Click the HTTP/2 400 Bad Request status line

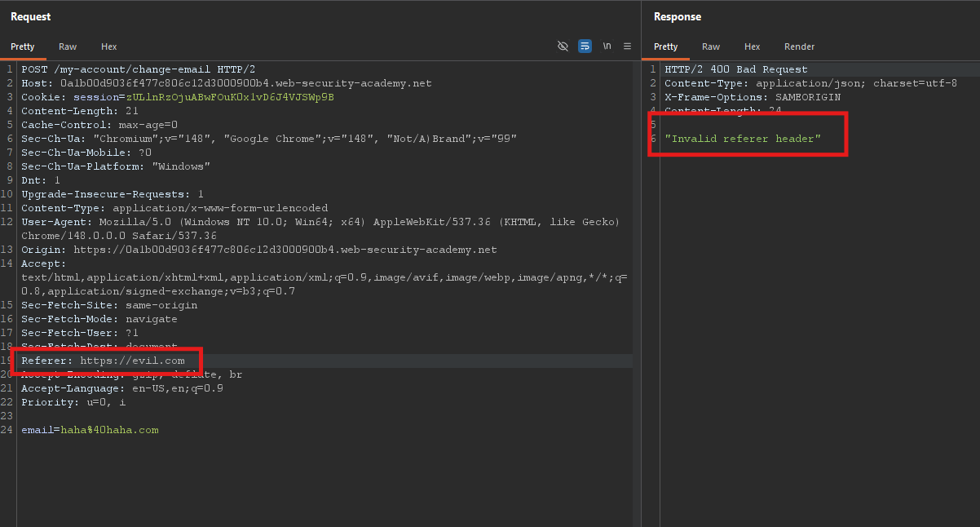736,69
